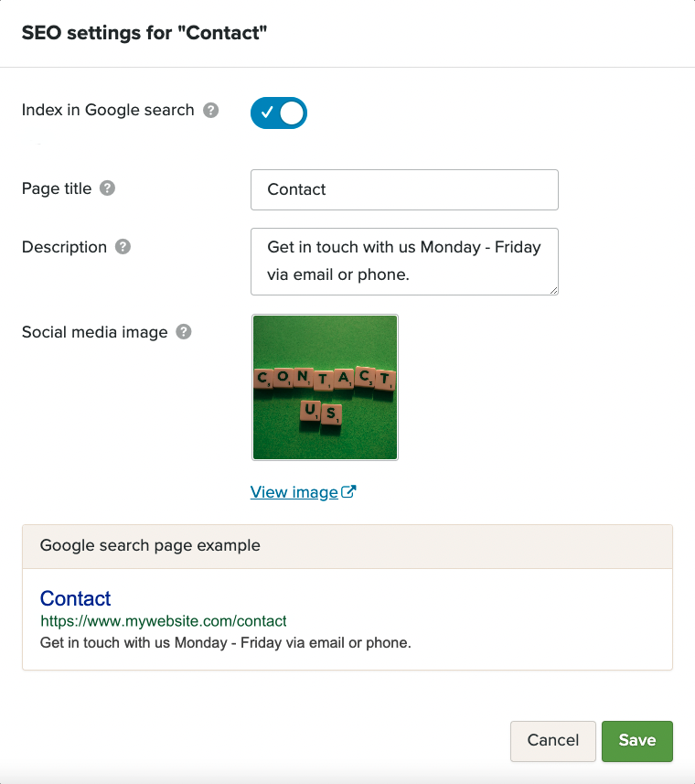695x784 pixels.
Task: Click the Social media image label
Action: (x=94, y=332)
